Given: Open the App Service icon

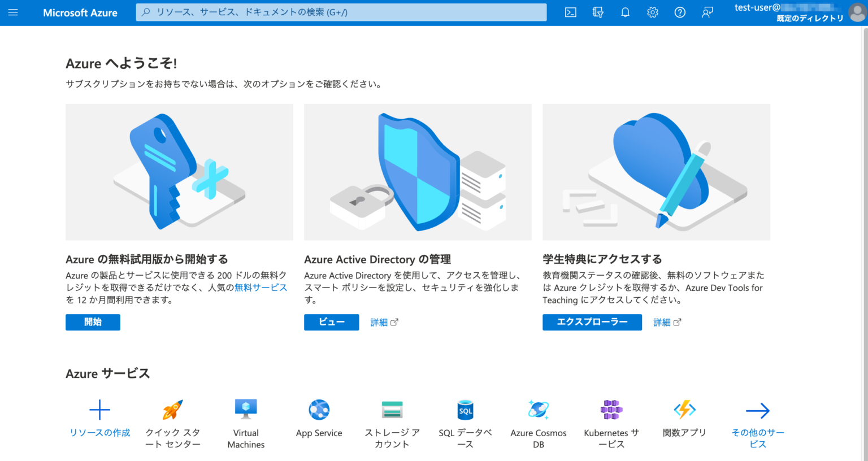Looking at the screenshot, I should [319, 410].
